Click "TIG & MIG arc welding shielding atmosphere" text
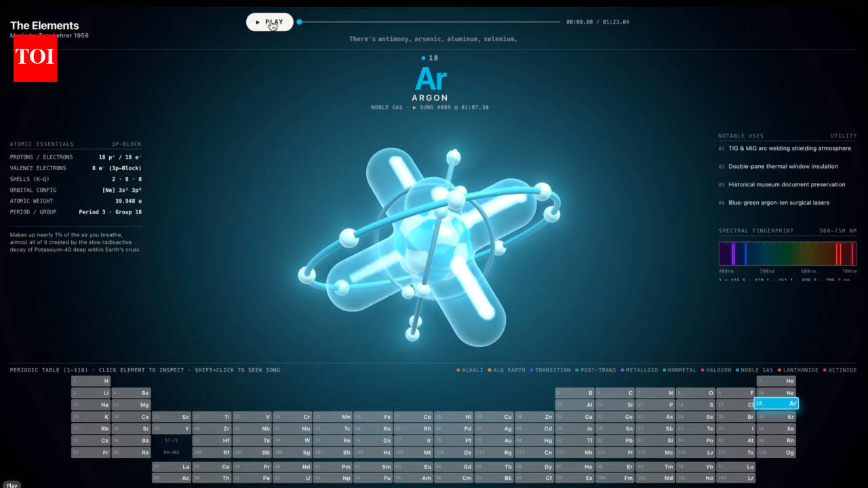The height and width of the screenshot is (488, 868). [789, 148]
